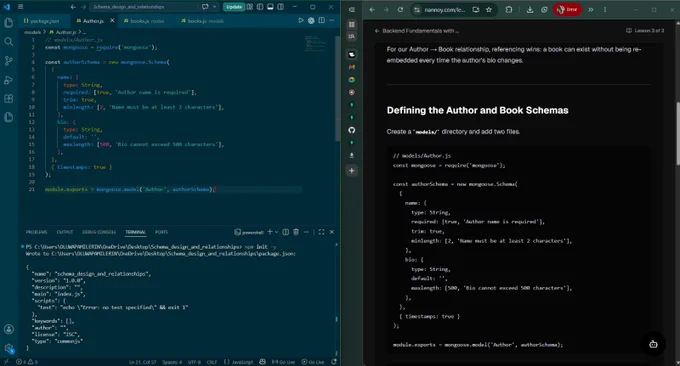Click Ln 21, Col 57 in status bar
The height and width of the screenshot is (366, 680).
point(143,362)
